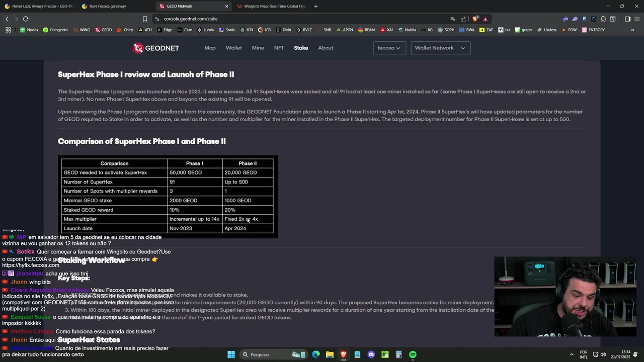Close the GEOD Network tab
This screenshot has width=644, height=362.
click(x=226, y=6)
